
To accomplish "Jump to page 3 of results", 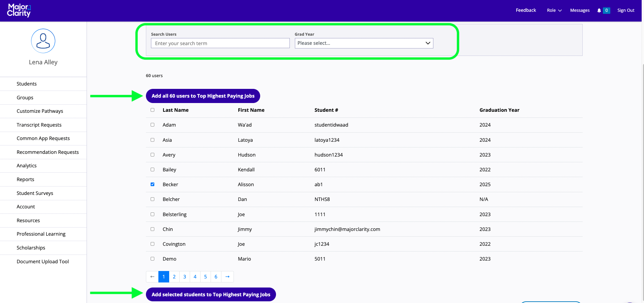I will [x=185, y=277].
